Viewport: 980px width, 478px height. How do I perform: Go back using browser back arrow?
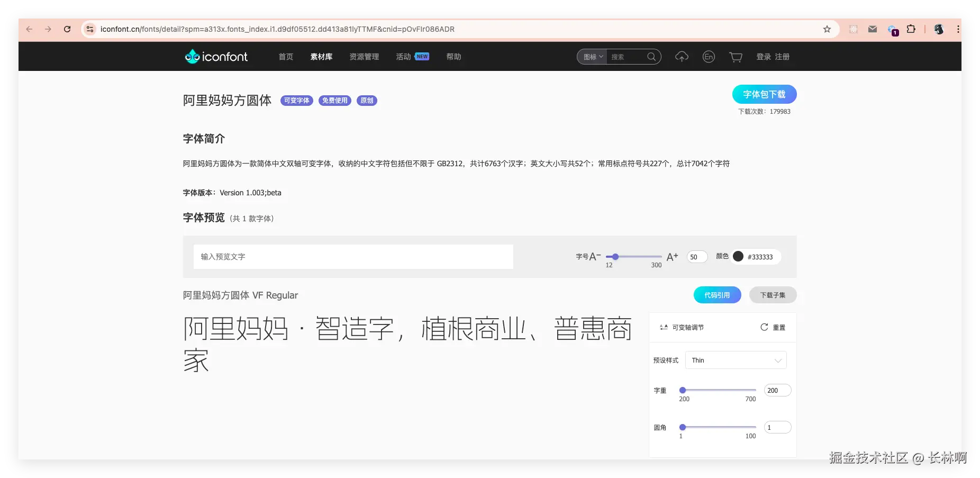[29, 29]
